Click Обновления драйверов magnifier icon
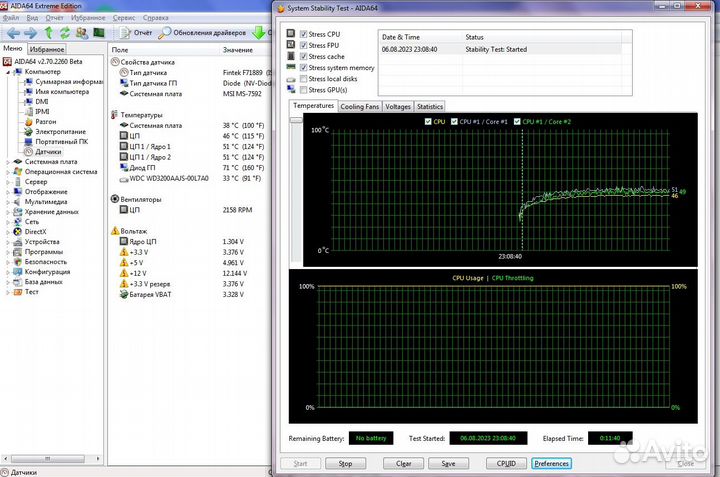This screenshot has width=720, height=477. click(165, 33)
